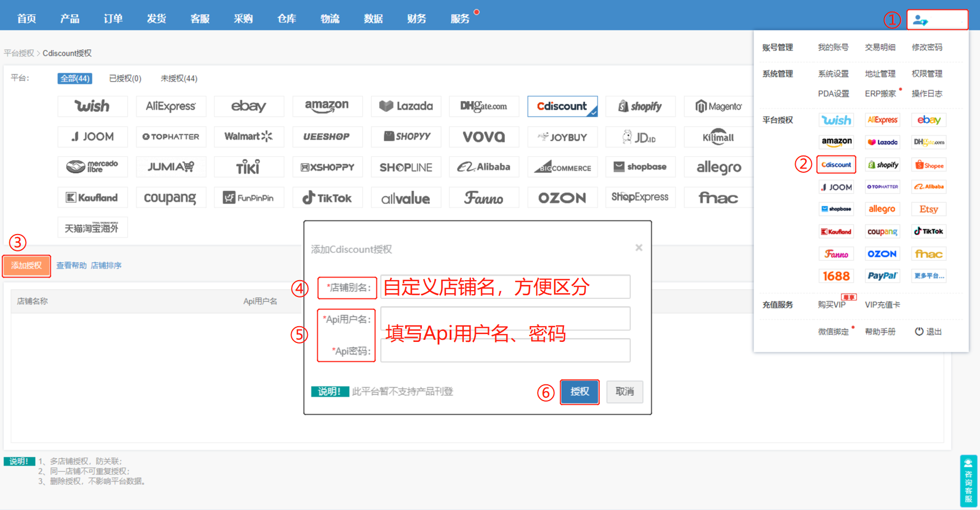Select the SHOPLINE platform tile
980x510 pixels.
tap(406, 167)
